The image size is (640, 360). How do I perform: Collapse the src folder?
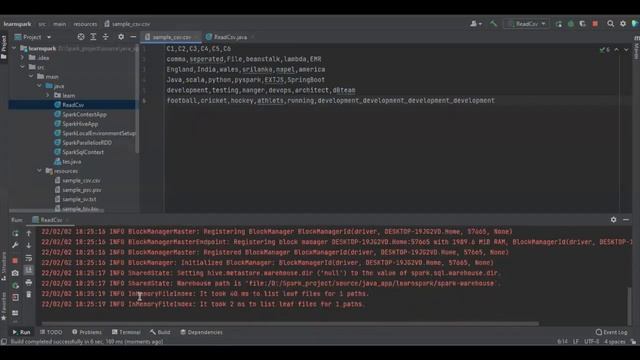22,67
